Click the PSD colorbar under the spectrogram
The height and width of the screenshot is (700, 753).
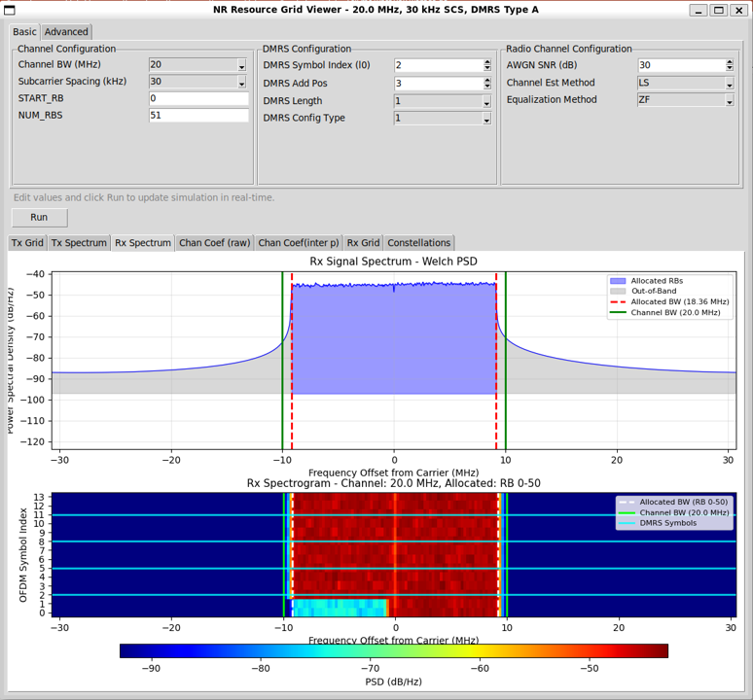(394, 650)
